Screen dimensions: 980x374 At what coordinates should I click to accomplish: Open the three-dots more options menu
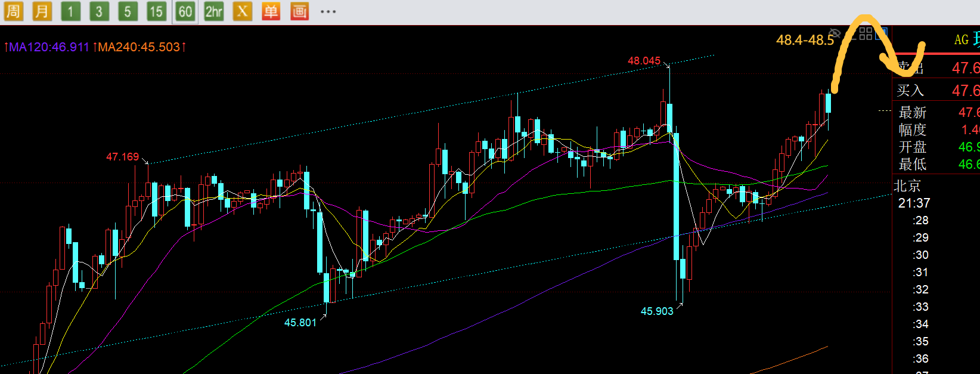[x=328, y=11]
